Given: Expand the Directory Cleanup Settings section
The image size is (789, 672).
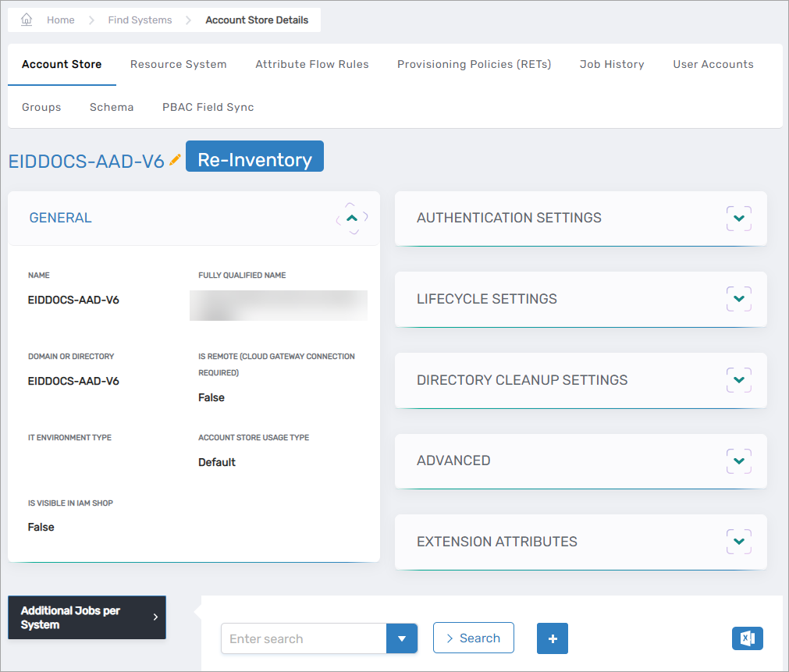Looking at the screenshot, I should tap(738, 380).
